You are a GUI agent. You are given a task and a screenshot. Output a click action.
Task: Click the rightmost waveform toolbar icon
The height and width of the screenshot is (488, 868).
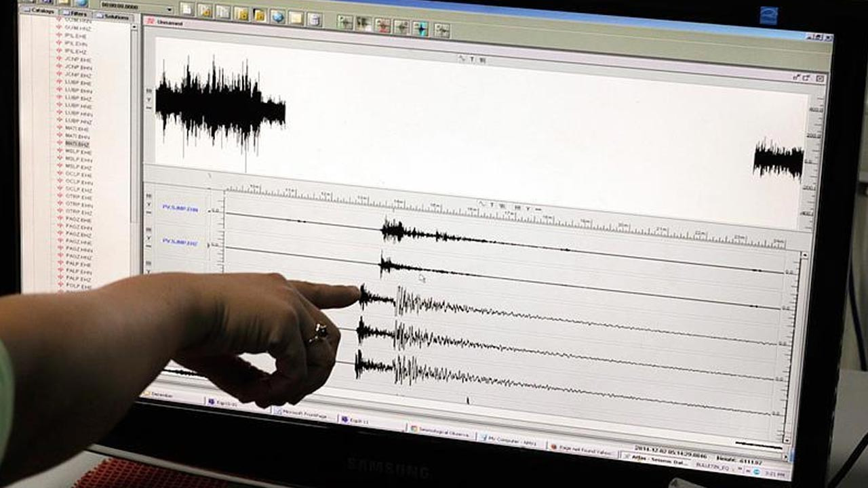click(x=442, y=30)
